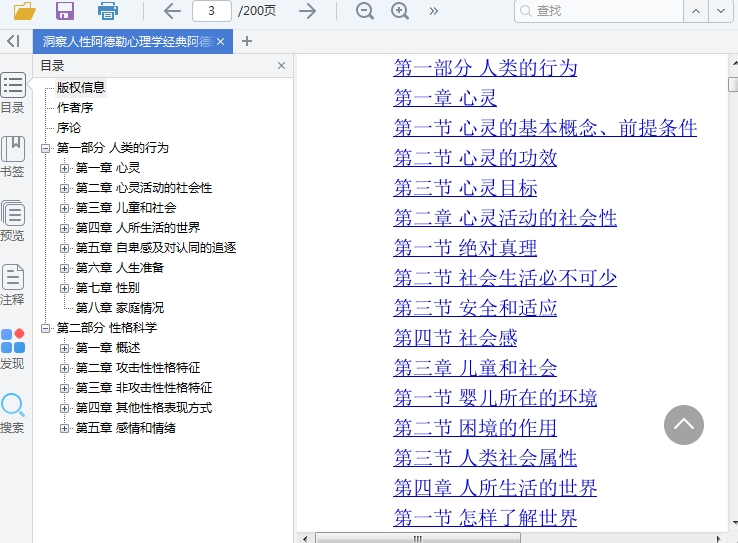Click the vertical scrollbar thumb
Viewport: 738px width, 543px height.
[x=733, y=84]
